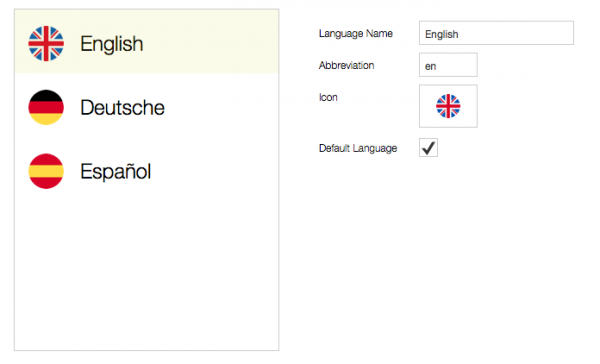Click the UK flag icon beside English in list
This screenshot has height=364, width=600.
point(46,44)
